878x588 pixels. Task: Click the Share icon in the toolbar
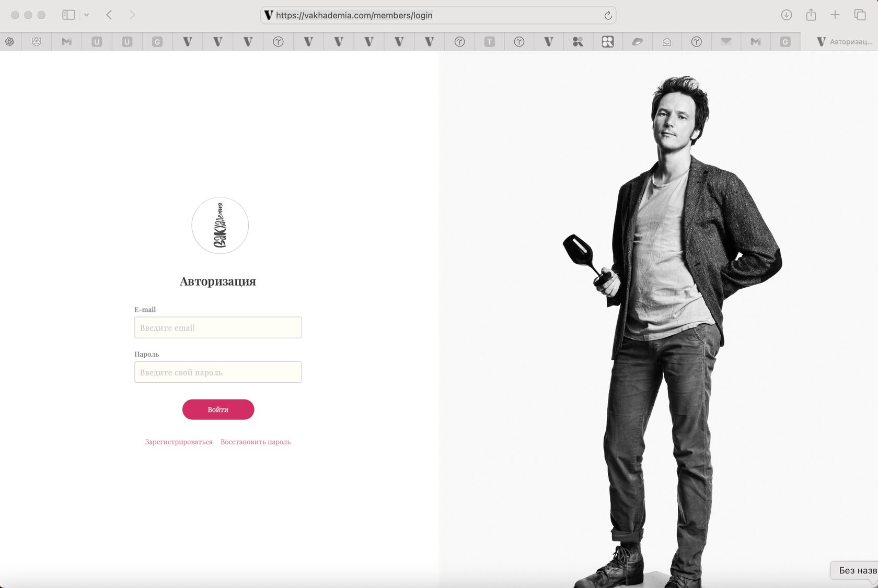click(811, 15)
